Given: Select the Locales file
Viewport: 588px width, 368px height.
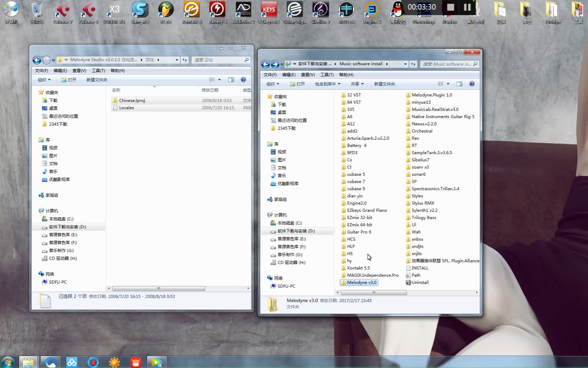Looking at the screenshot, I should click(x=181, y=107).
